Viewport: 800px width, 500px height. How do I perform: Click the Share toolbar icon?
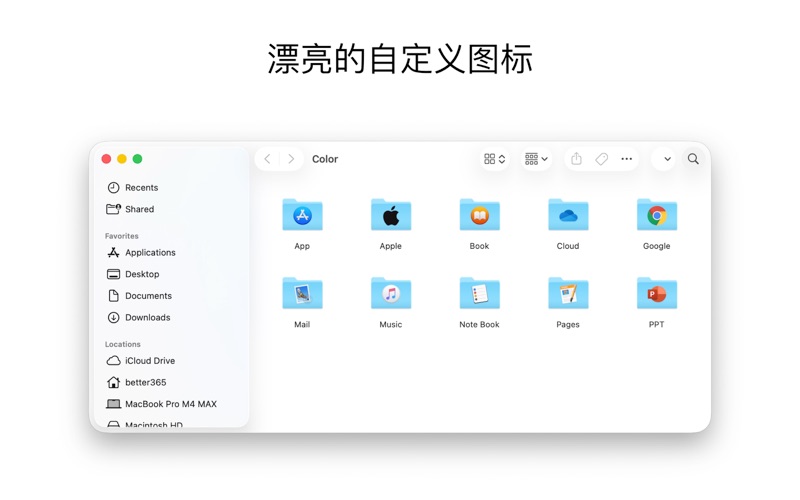point(577,159)
